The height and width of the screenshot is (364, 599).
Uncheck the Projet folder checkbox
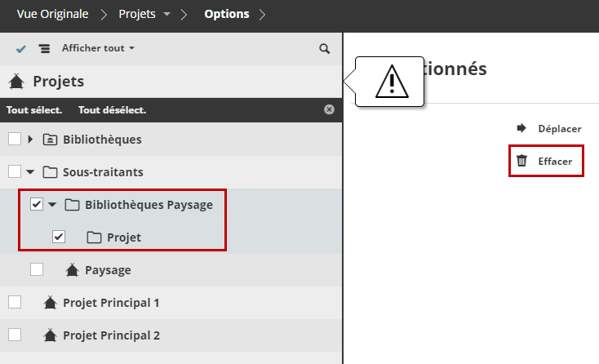(59, 237)
